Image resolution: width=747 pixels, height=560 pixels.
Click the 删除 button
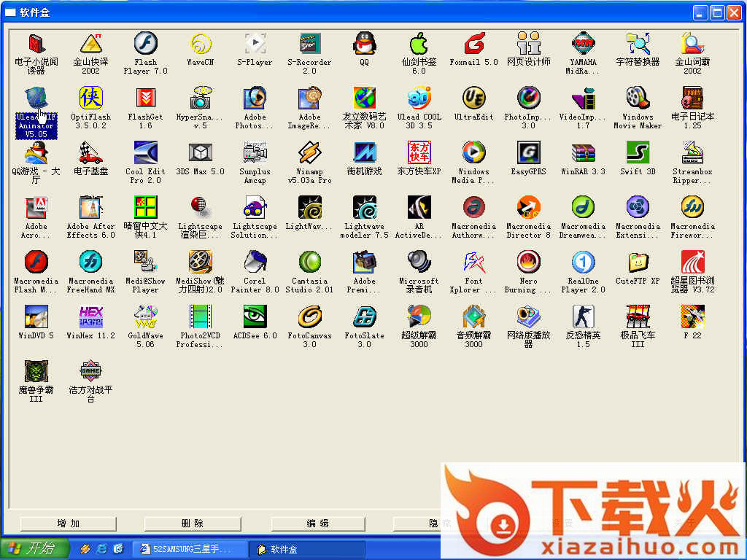193,524
